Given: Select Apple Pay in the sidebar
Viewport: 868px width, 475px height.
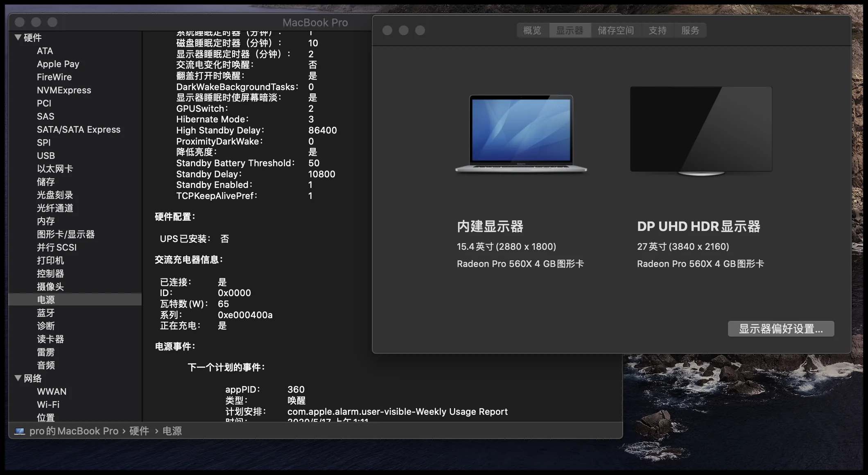Looking at the screenshot, I should (58, 64).
